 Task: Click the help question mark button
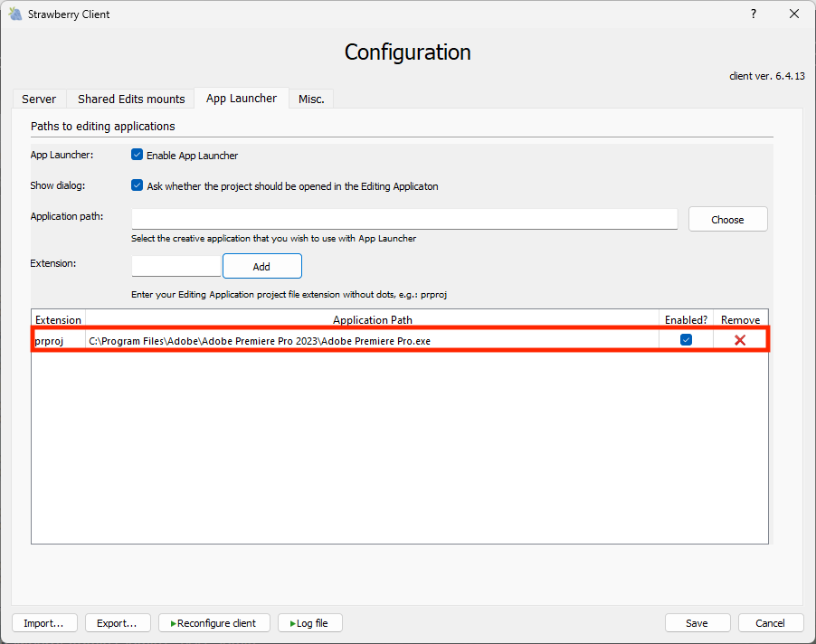coord(754,14)
